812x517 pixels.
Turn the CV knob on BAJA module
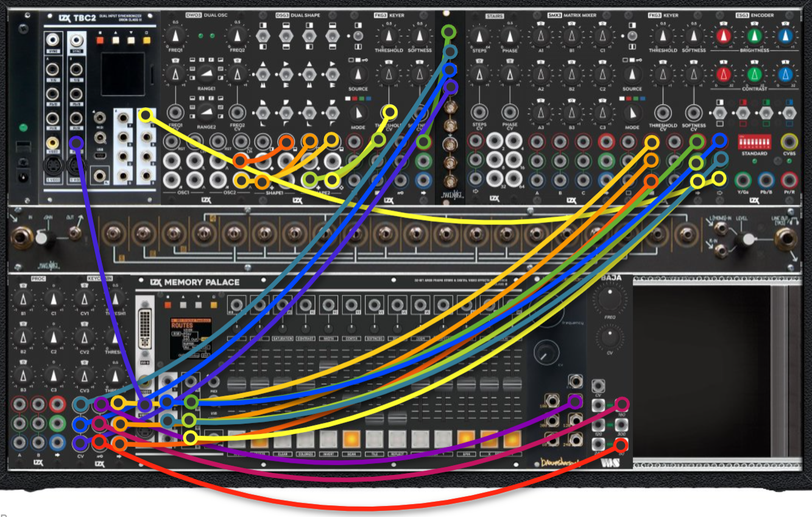(x=611, y=337)
